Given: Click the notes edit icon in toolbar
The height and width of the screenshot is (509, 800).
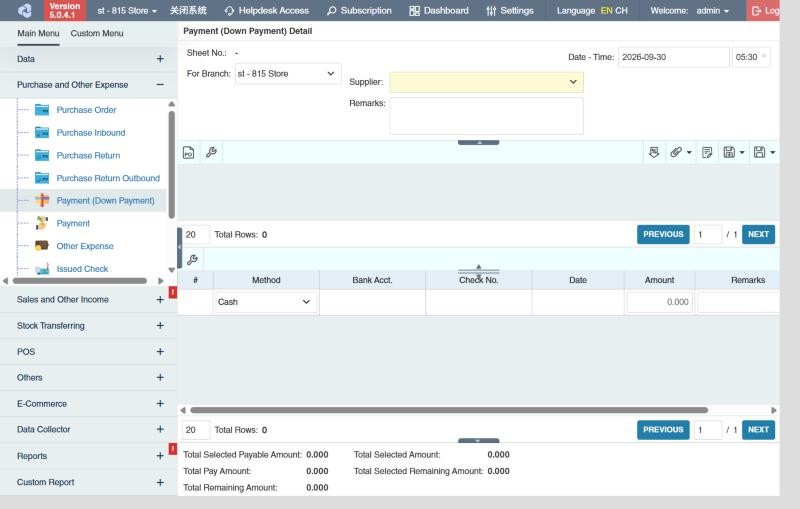Looking at the screenshot, I should coord(707,152).
